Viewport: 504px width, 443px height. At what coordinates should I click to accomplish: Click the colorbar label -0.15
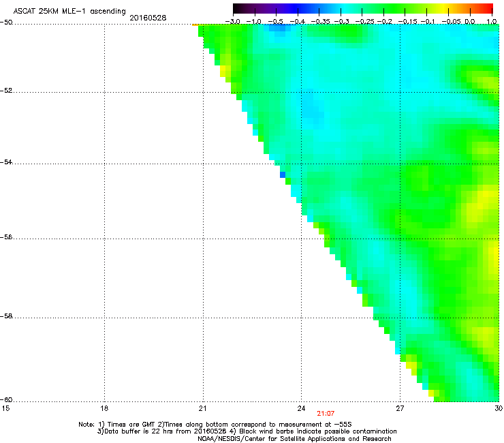coord(407,22)
